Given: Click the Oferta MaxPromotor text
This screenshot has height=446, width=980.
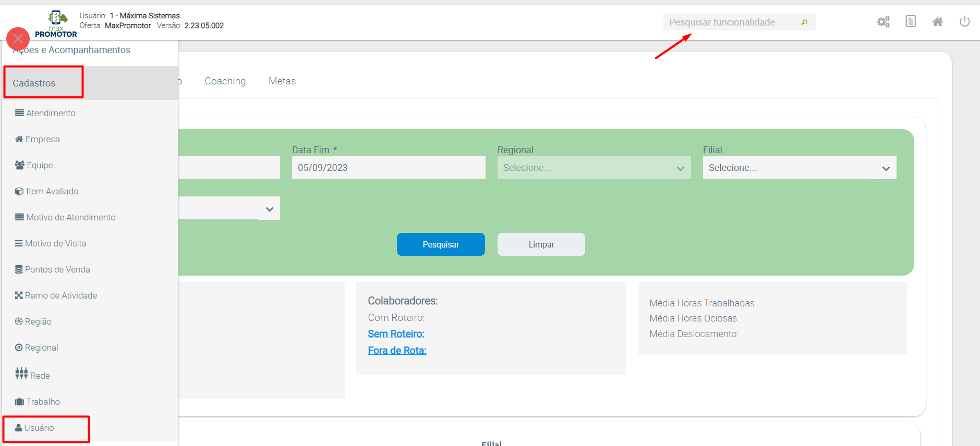Looking at the screenshot, I should click(x=115, y=26).
